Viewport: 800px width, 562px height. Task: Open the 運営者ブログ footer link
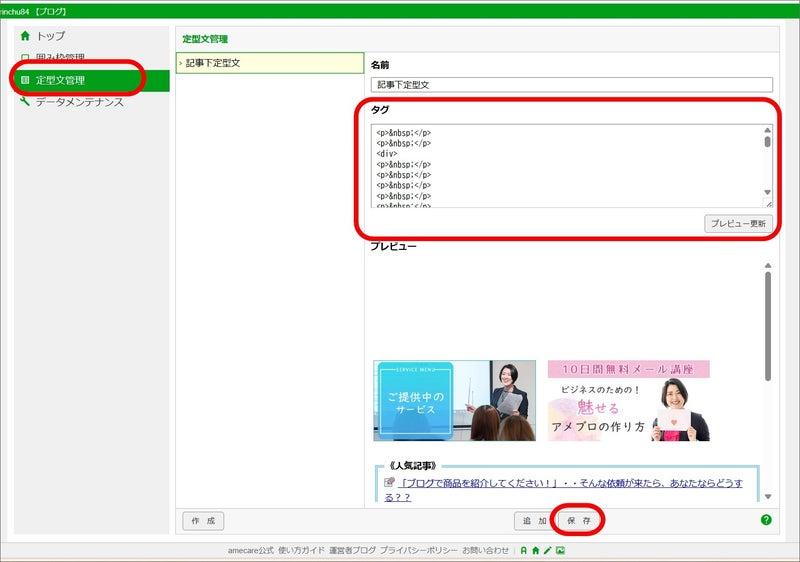(352, 550)
